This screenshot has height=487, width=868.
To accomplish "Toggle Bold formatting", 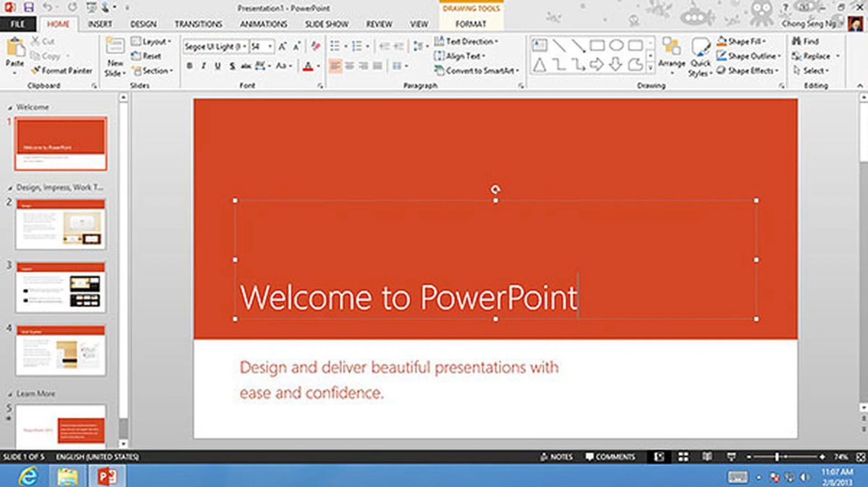I will tap(190, 66).
